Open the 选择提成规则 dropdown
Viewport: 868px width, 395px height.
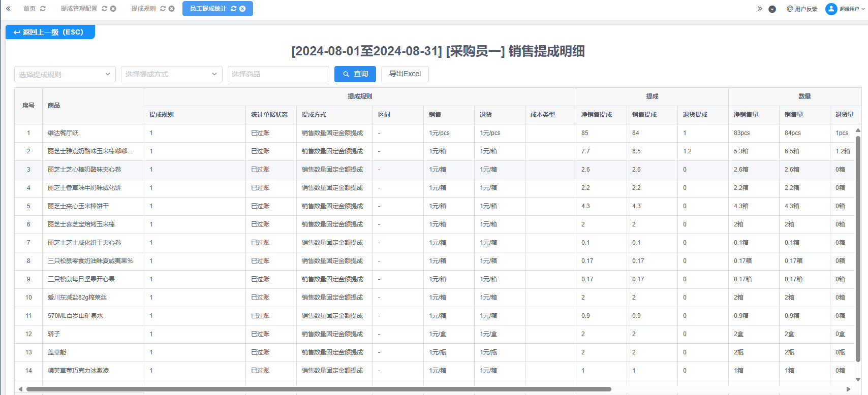65,74
